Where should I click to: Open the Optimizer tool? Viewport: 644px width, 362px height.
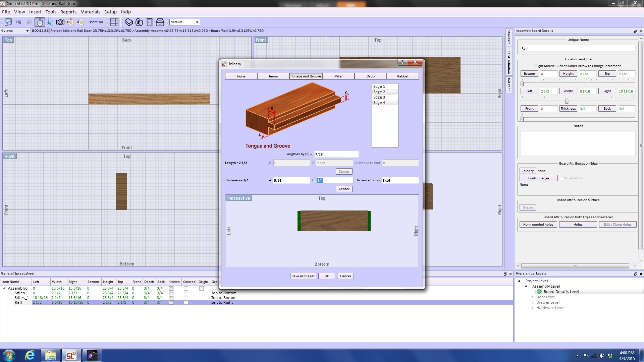coord(96,22)
